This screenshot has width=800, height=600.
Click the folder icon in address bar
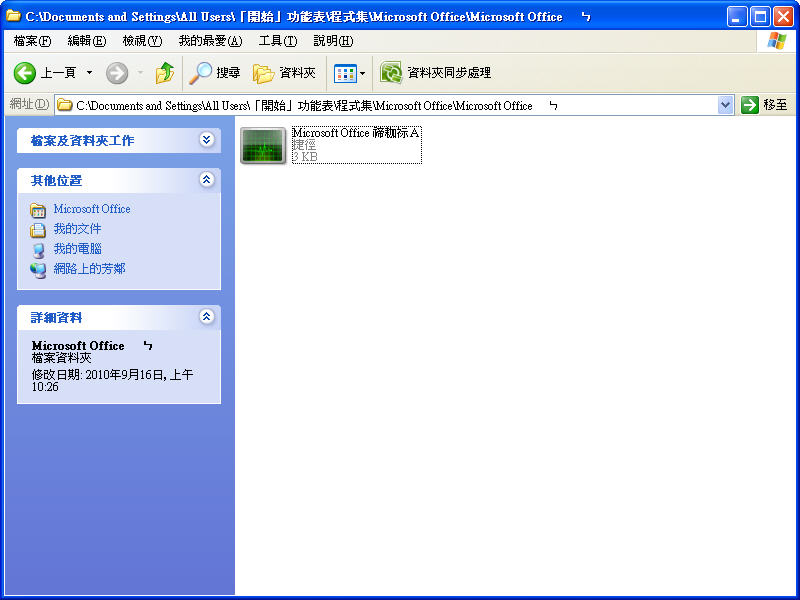64,106
